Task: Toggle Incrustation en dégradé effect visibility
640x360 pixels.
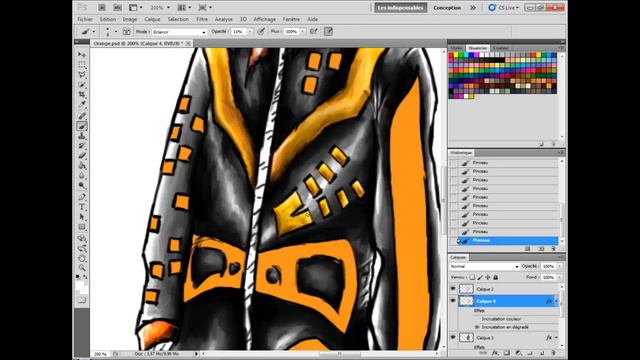Action: coord(476,327)
